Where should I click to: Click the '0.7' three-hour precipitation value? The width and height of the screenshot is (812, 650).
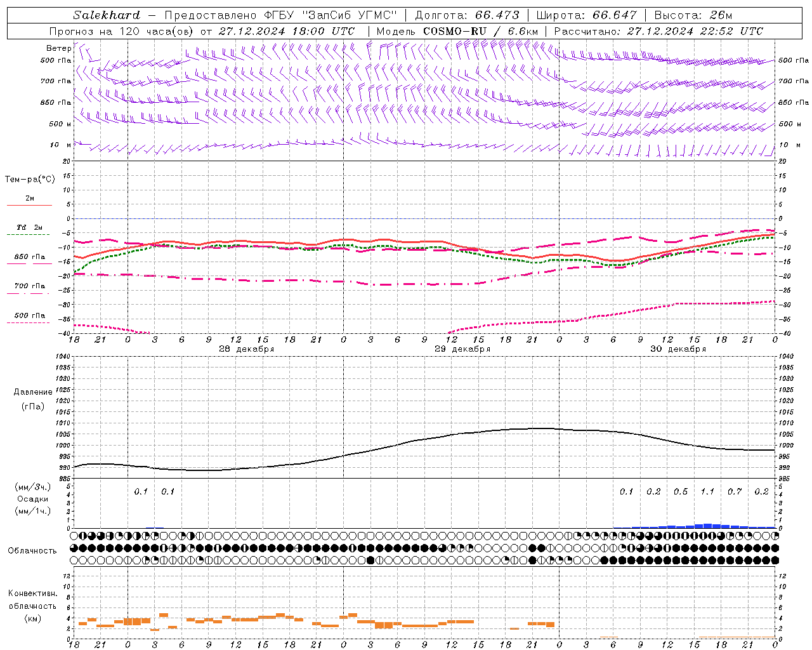coord(735,491)
